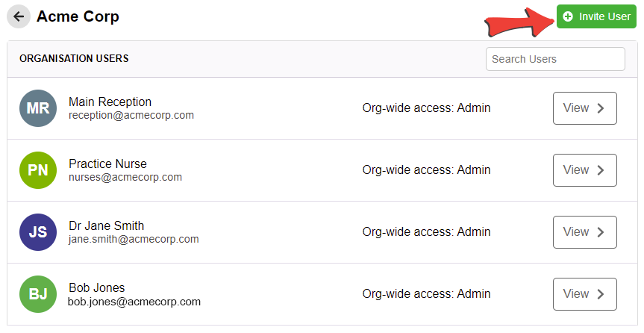Screen dimensions: 644x333
Task: Select the Main Reception user name
Action: 110,102
